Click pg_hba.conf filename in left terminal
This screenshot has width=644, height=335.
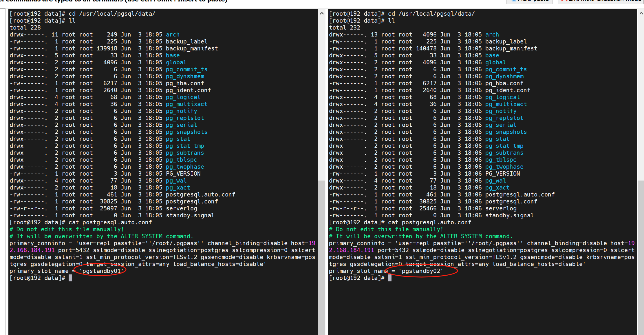point(185,83)
